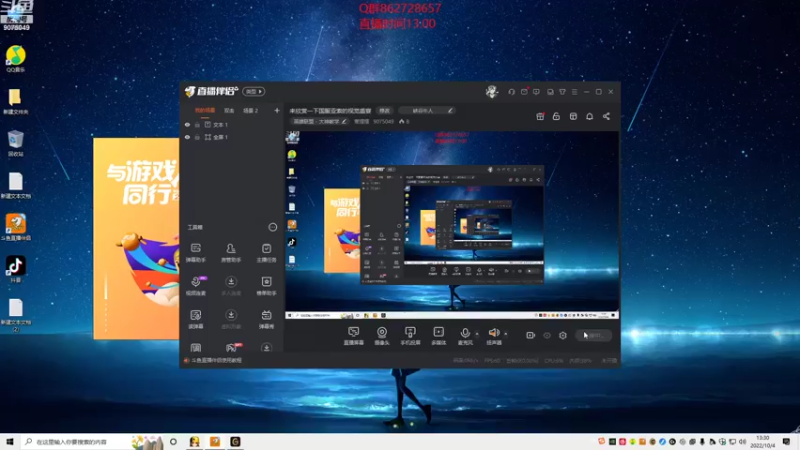
Task: Click the taskbar clock showing 13:00
Action: point(763,442)
